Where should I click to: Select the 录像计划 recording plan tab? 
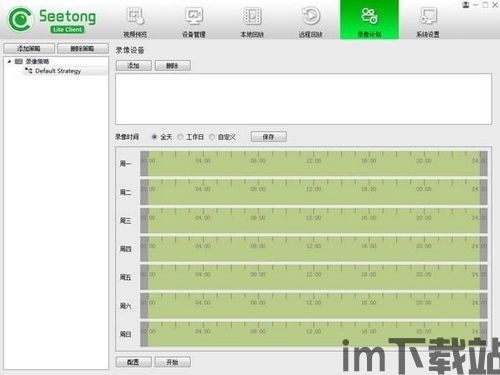click(x=369, y=20)
